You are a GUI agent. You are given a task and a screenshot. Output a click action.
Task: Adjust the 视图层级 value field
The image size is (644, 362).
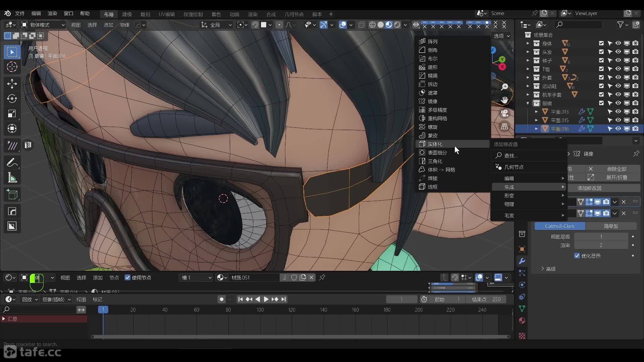coord(601,237)
